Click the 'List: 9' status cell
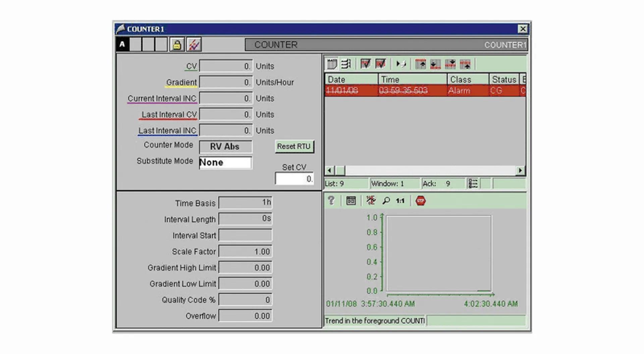644x354 pixels. coord(346,184)
